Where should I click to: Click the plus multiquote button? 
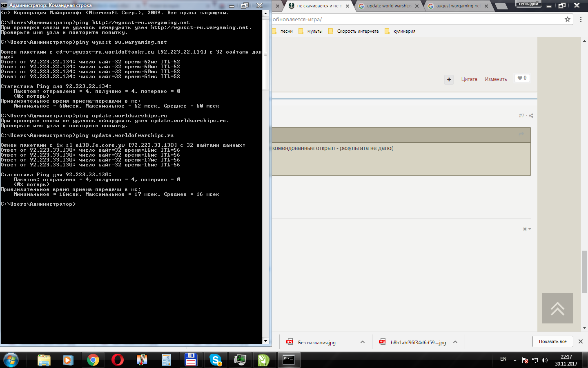pos(449,79)
